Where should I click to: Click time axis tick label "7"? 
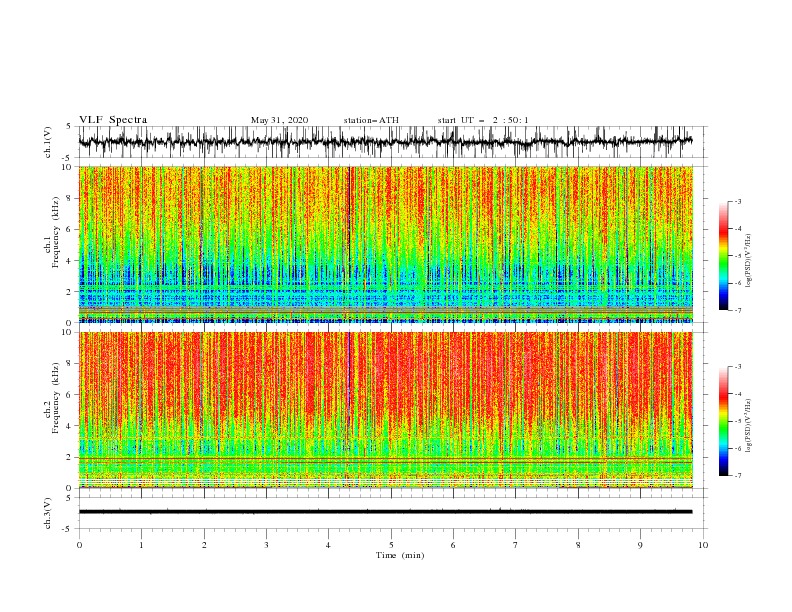click(x=516, y=545)
